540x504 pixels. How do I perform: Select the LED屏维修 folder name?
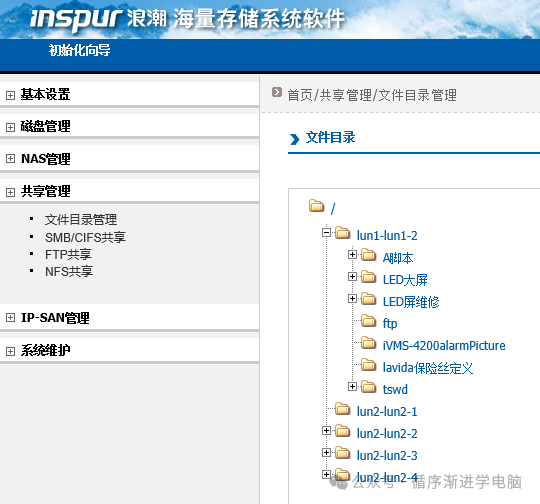pyautogui.click(x=411, y=302)
